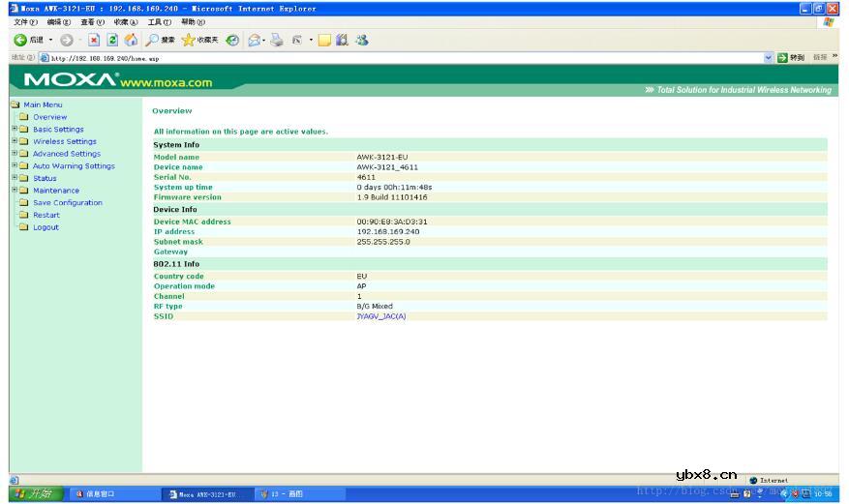
Task: Refresh the page with the toolbar icon
Action: click(x=112, y=40)
